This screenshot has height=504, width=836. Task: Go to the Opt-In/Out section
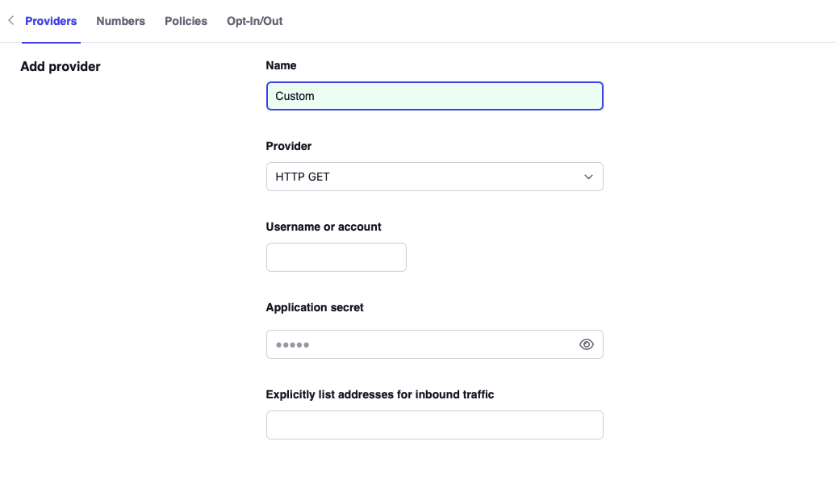coord(254,21)
